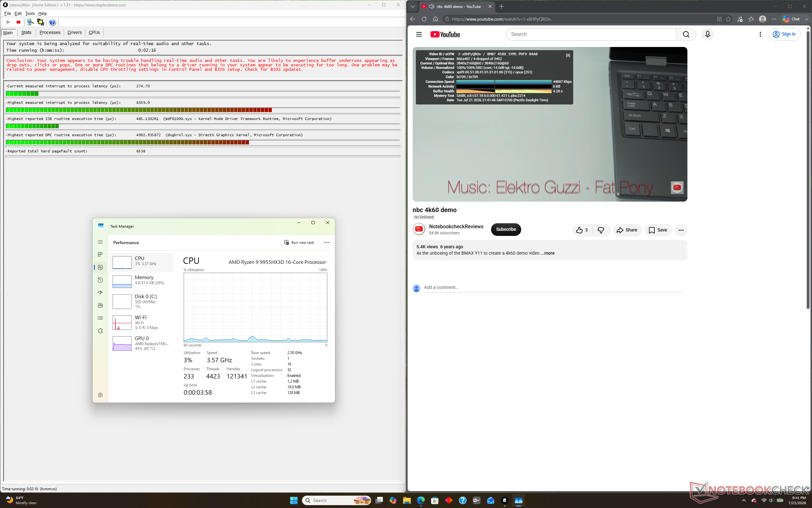Open YouTube's three-dot settings menu

click(x=760, y=34)
